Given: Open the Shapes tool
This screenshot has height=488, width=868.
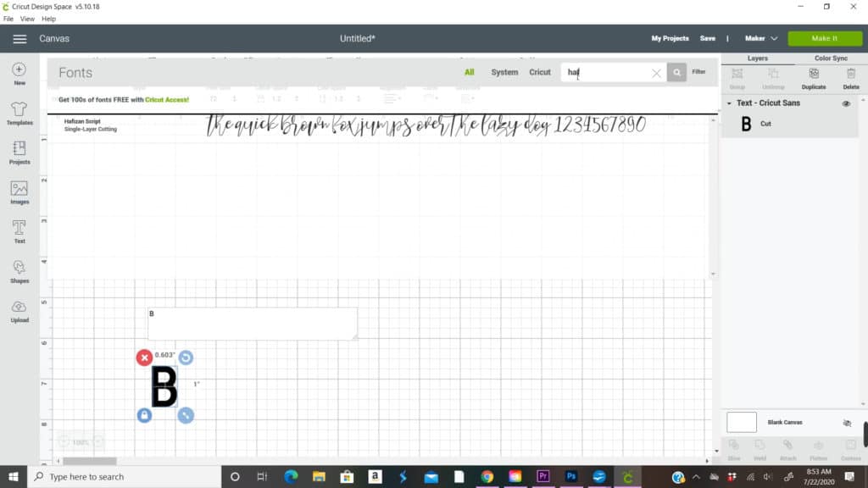Looking at the screenshot, I should [19, 272].
